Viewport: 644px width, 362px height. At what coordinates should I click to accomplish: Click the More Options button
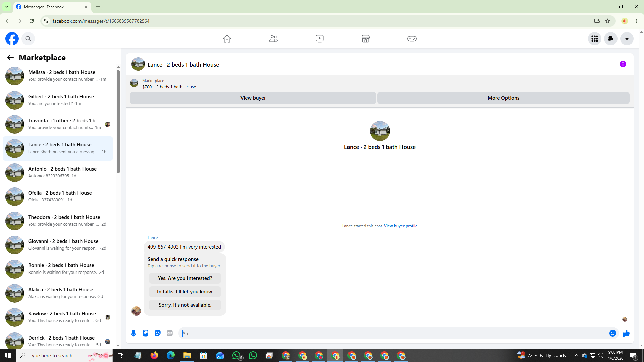(503, 98)
